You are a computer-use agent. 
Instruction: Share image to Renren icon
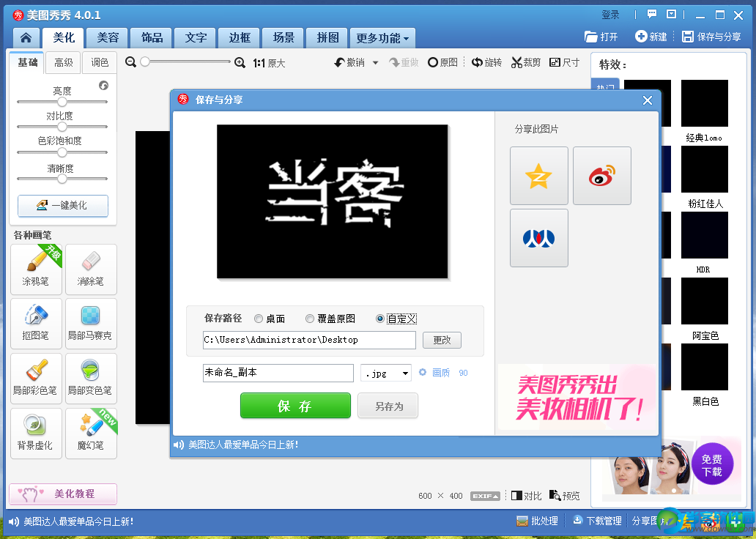pyautogui.click(x=539, y=238)
